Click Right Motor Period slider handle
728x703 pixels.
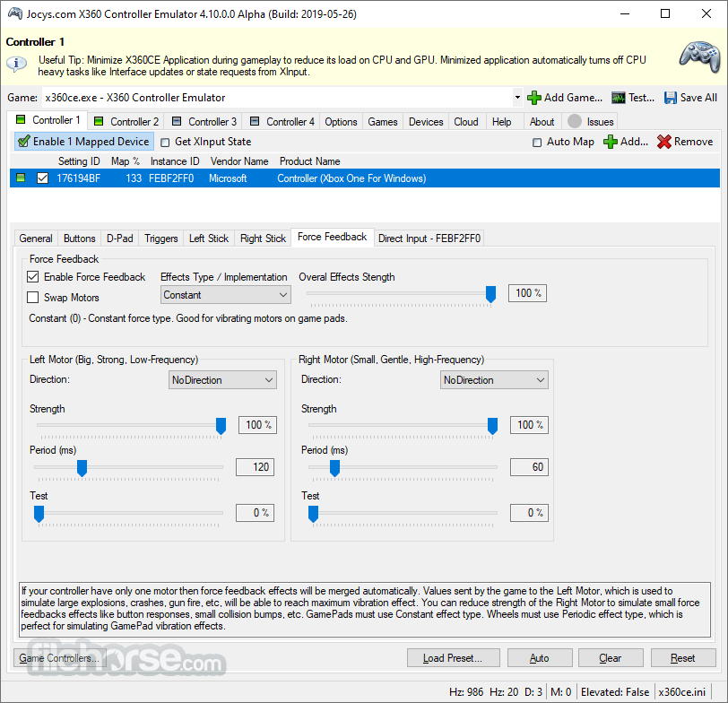coord(334,468)
